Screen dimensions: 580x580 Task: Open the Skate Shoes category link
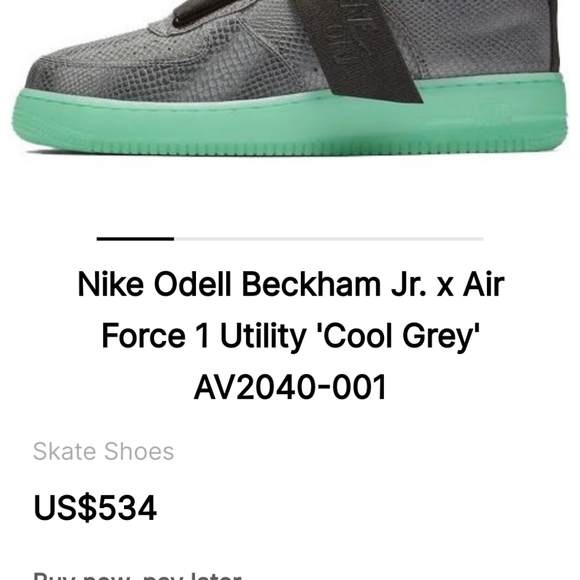(x=104, y=451)
